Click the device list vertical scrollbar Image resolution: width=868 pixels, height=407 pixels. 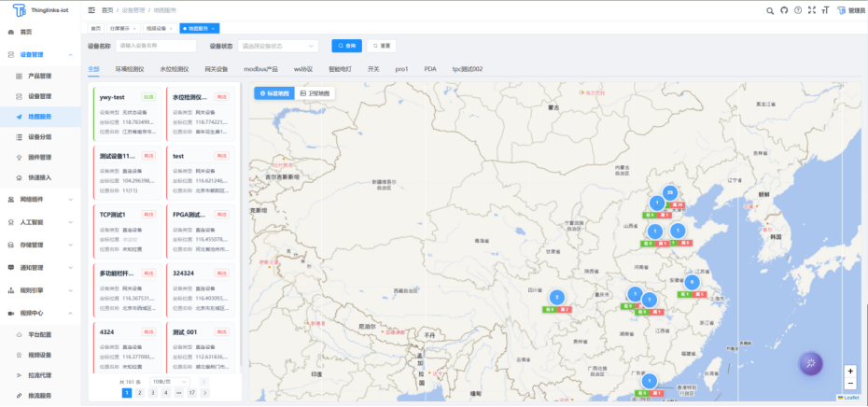[x=240, y=224]
